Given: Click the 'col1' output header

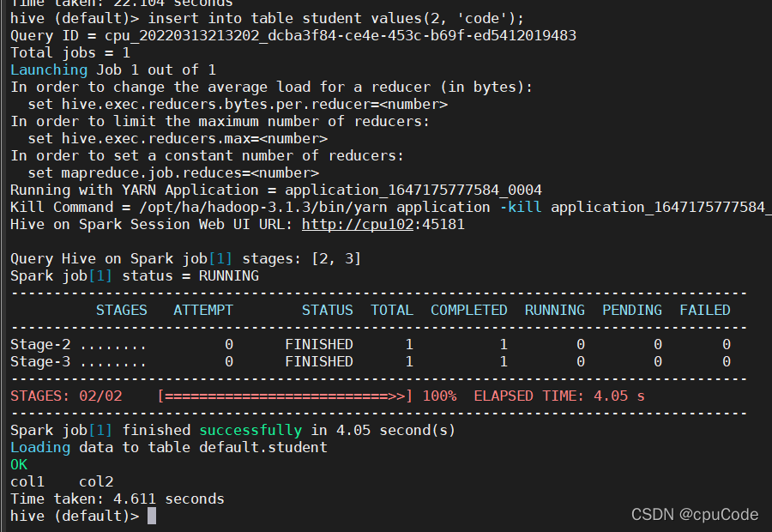Looking at the screenshot, I should click(x=27, y=481).
